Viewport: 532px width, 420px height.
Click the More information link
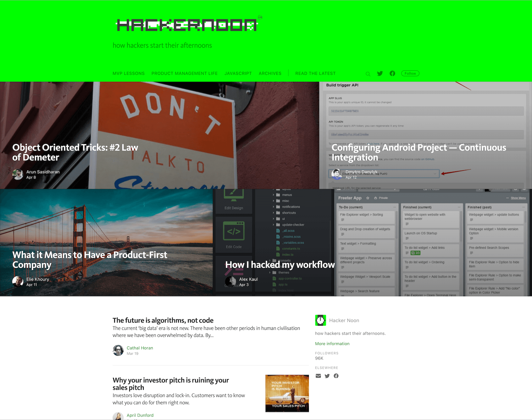[332, 344]
